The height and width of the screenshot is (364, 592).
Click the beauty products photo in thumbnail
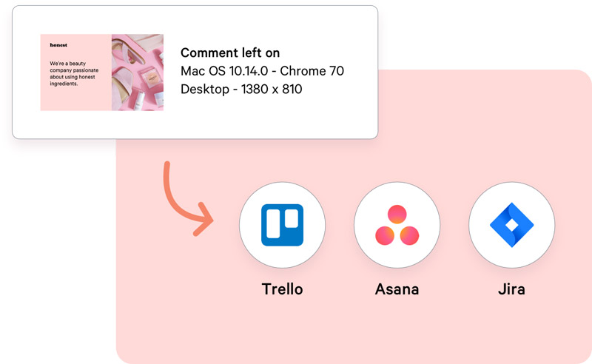[138, 73]
